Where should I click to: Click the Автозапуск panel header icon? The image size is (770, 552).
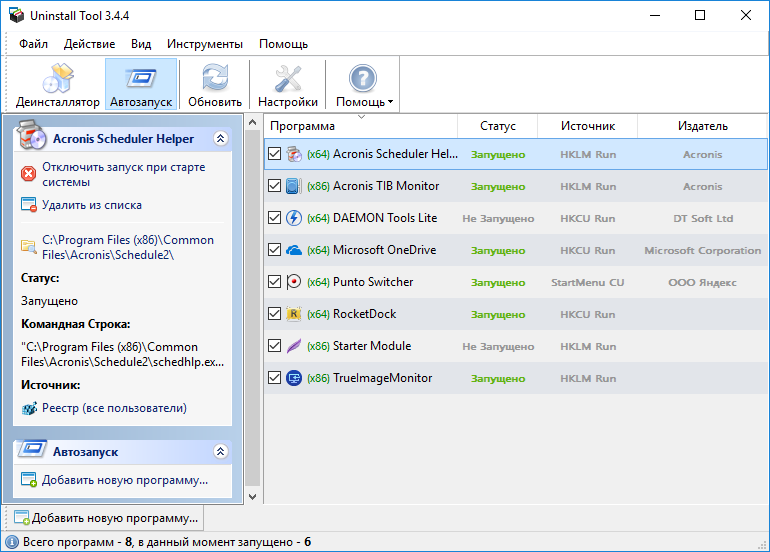[32, 450]
